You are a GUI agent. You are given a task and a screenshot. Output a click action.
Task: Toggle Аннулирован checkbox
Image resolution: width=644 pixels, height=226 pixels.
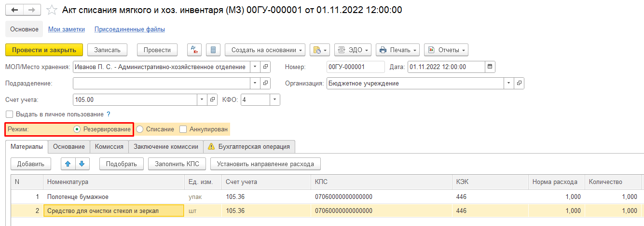[183, 129]
